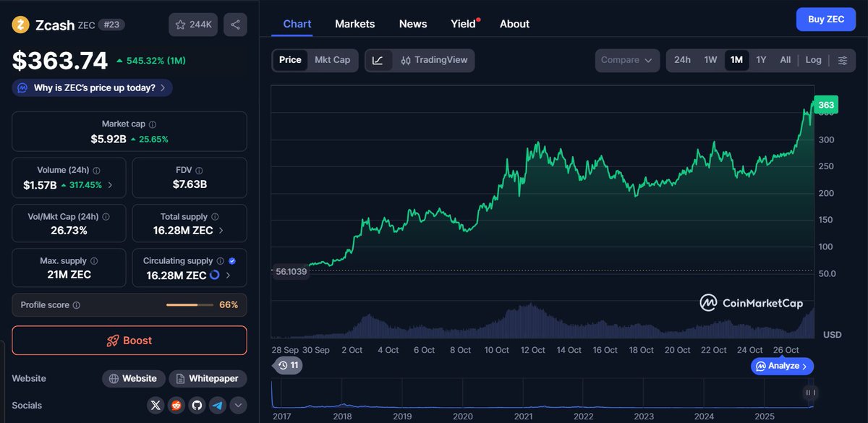Click the 56.1039 baseline price label

click(290, 272)
